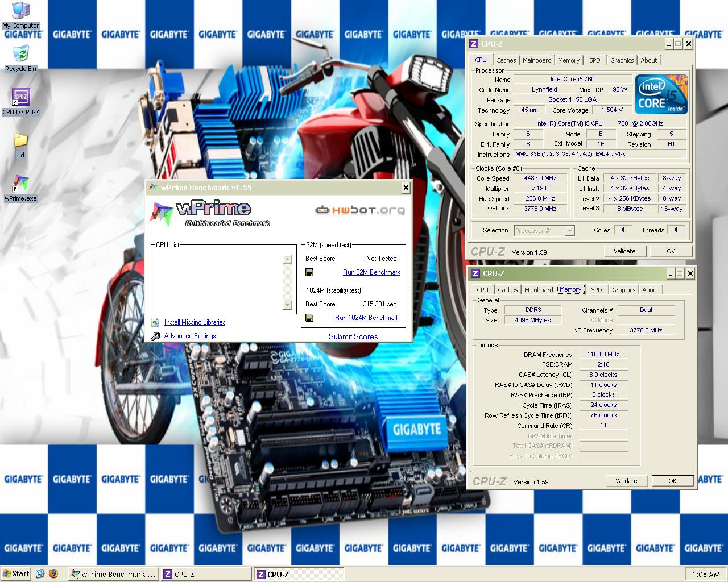Switch to first CPU-Z taskbar button
This screenshot has height=582, width=728.
pos(205,574)
